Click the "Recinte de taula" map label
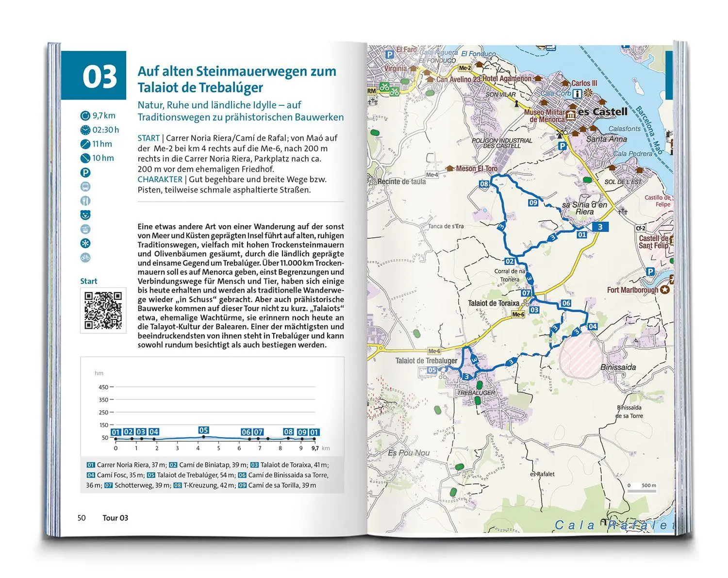Image resolution: width=728 pixels, height=578 pixels. pyautogui.click(x=401, y=182)
